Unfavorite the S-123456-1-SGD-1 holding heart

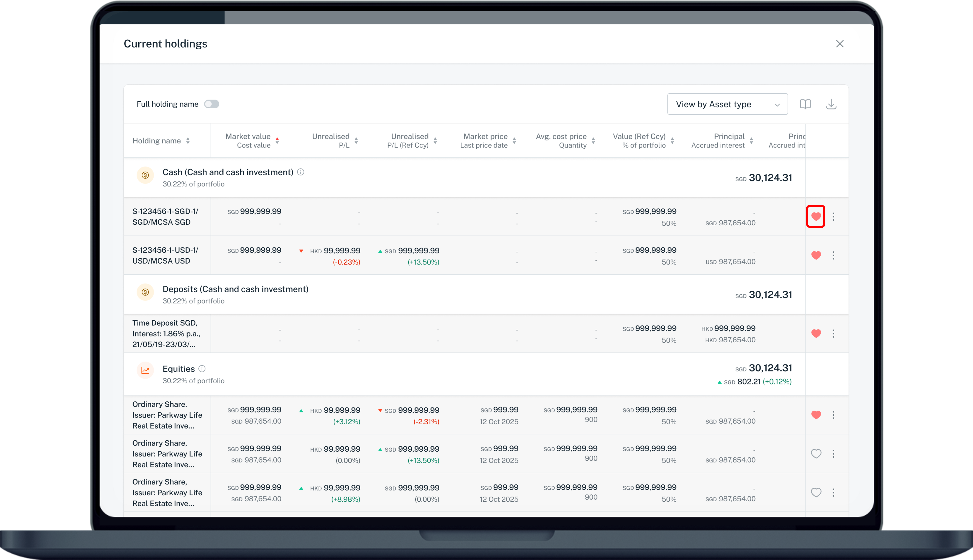coord(816,217)
